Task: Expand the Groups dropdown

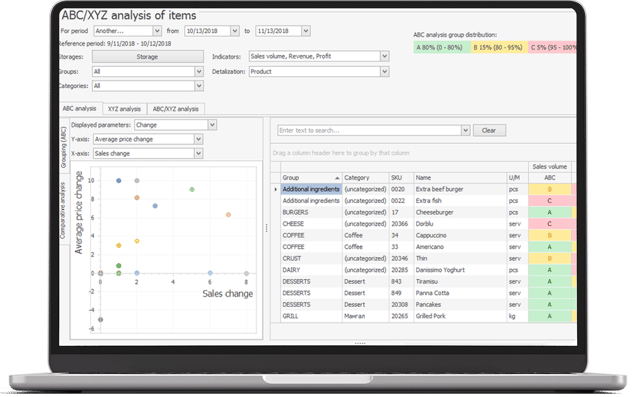Action: tap(199, 71)
